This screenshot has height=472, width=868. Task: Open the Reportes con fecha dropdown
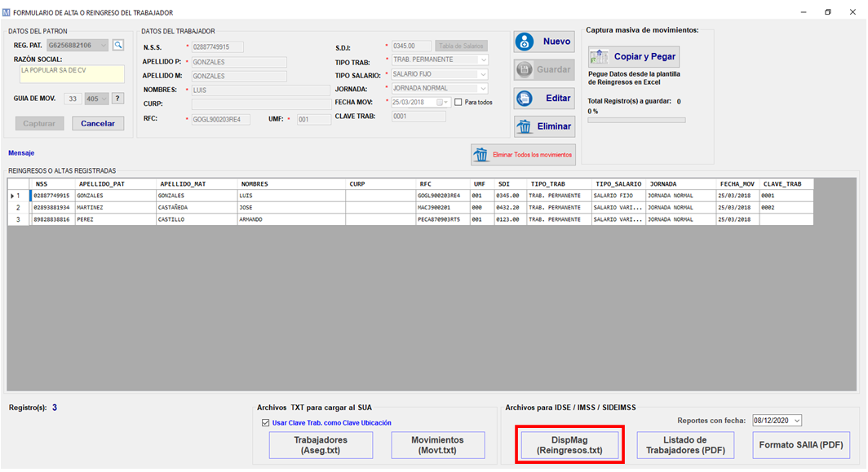(x=796, y=421)
